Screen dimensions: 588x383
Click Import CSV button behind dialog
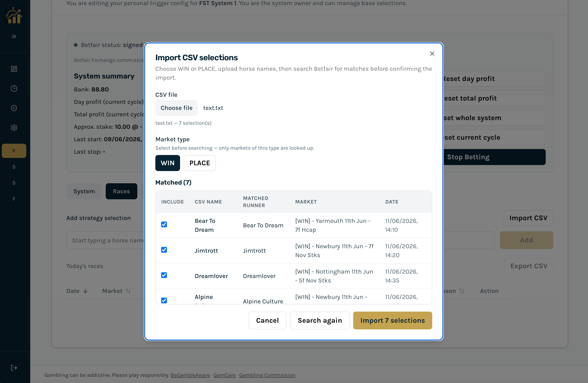[x=528, y=218]
